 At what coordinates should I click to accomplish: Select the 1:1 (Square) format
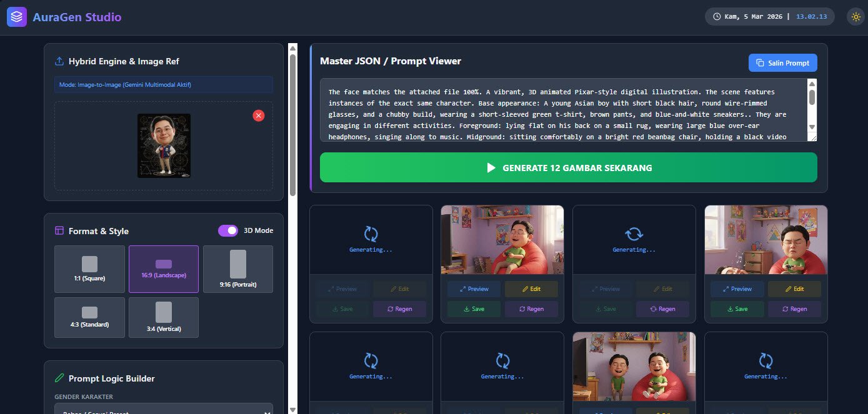pos(90,269)
